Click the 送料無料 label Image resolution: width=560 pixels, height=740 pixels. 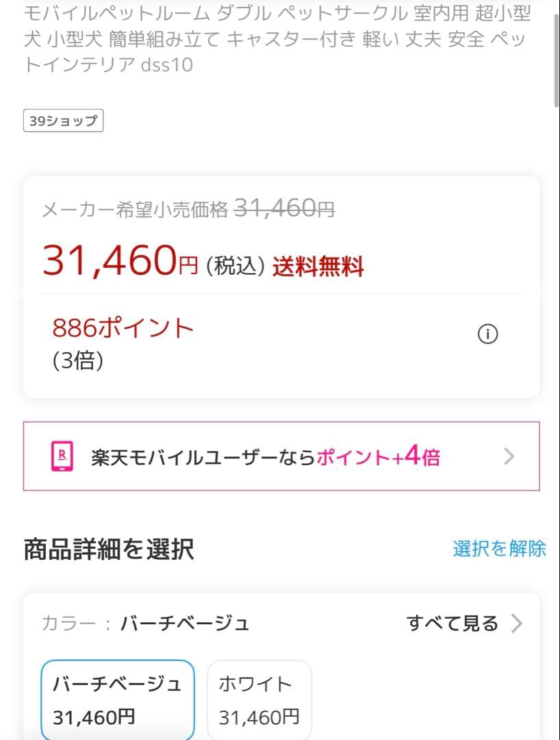[x=318, y=266]
